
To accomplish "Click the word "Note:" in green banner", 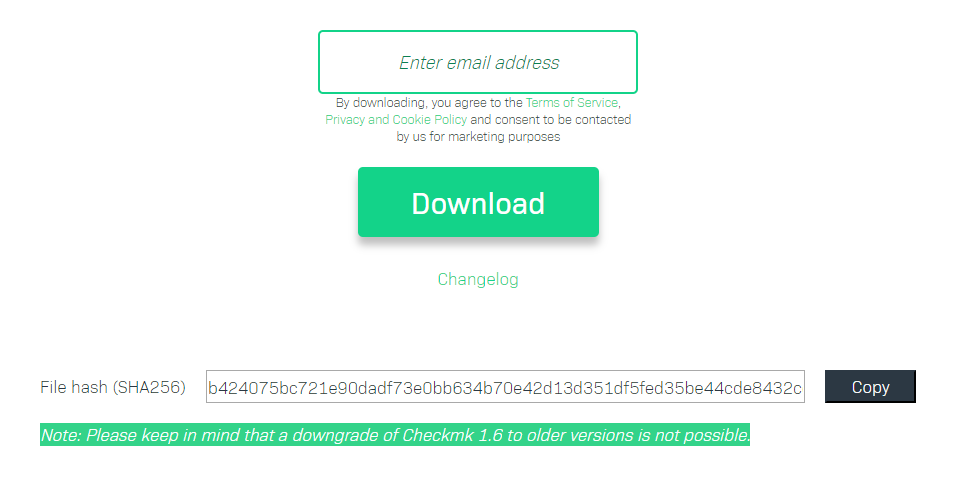I will (x=61, y=435).
